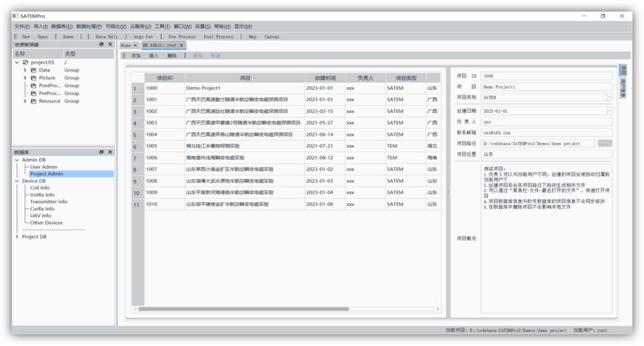Click the table's horizontal scrollbar
644x346 pixels.
[244, 309]
